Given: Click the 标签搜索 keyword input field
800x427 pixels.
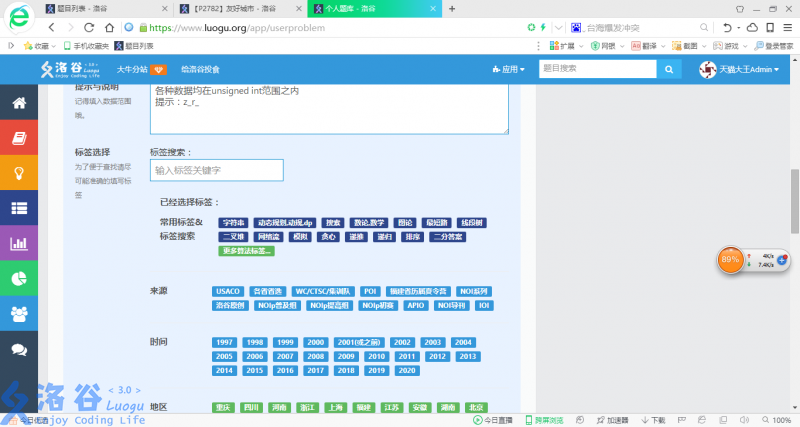Looking at the screenshot, I should [x=217, y=171].
